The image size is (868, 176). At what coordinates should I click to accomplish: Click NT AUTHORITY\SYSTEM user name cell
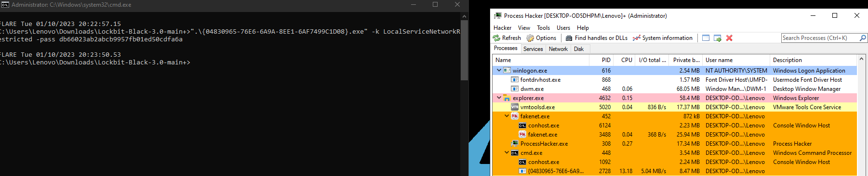[736, 71]
